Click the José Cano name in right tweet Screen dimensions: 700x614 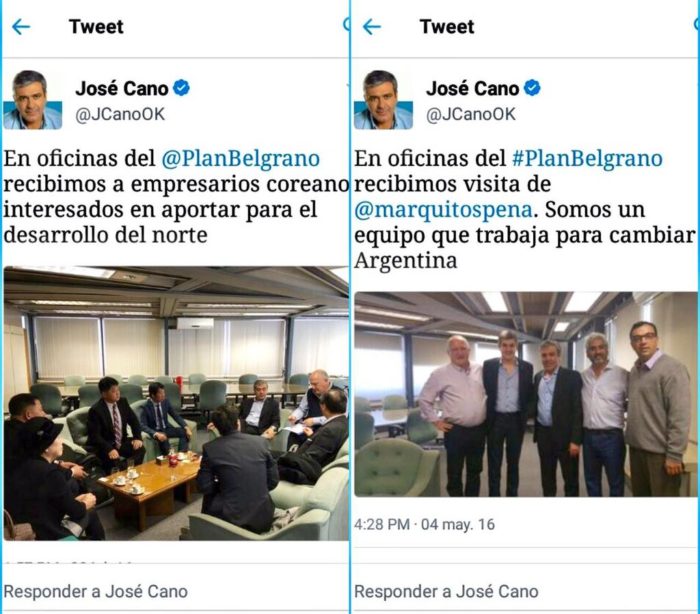(473, 88)
